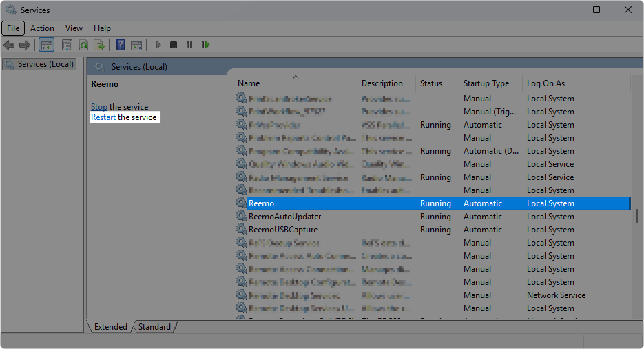Select the ReemoAutoUpdater service row
The width and height of the screenshot is (644, 349).
point(284,217)
